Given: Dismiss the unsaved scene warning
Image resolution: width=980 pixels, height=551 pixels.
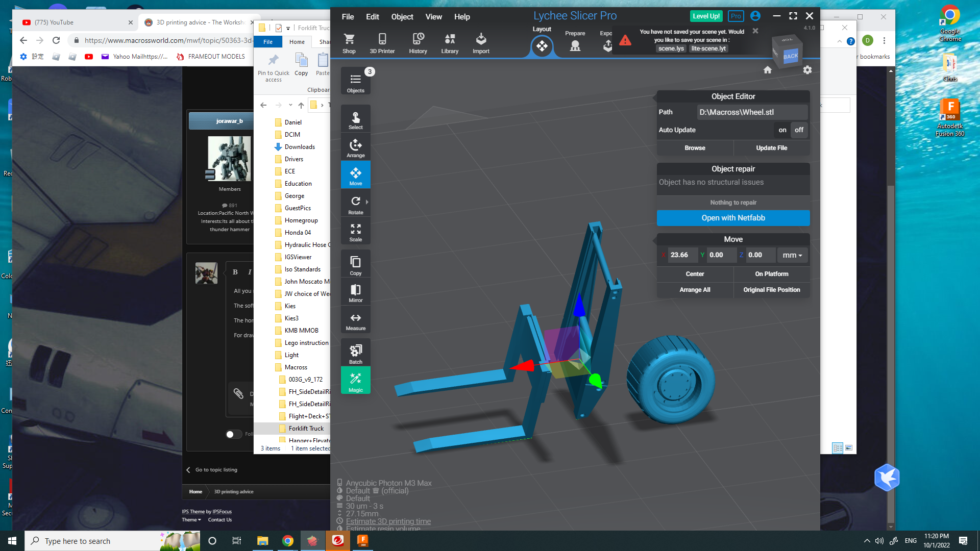Looking at the screenshot, I should tap(755, 31).
